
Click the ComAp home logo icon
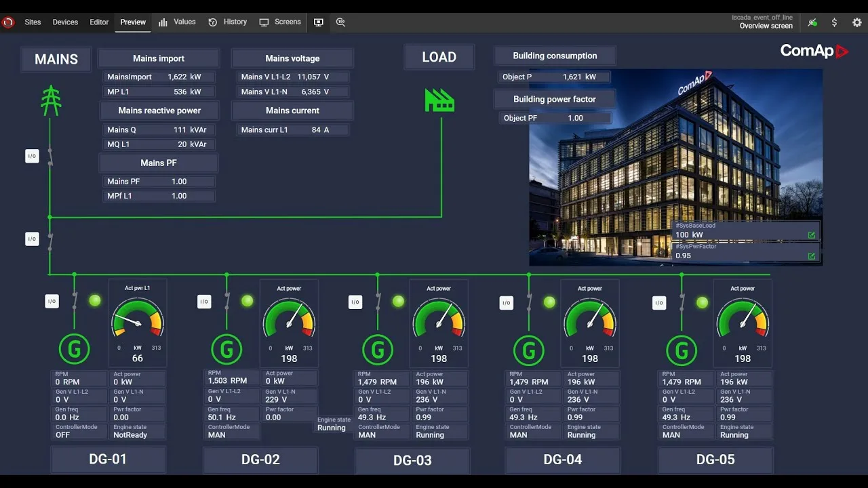8,22
